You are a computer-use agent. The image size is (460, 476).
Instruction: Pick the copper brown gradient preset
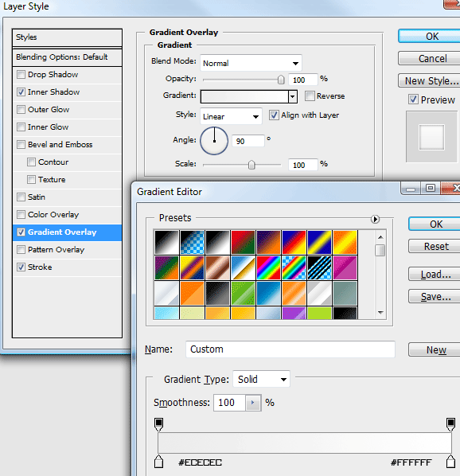tap(217, 267)
